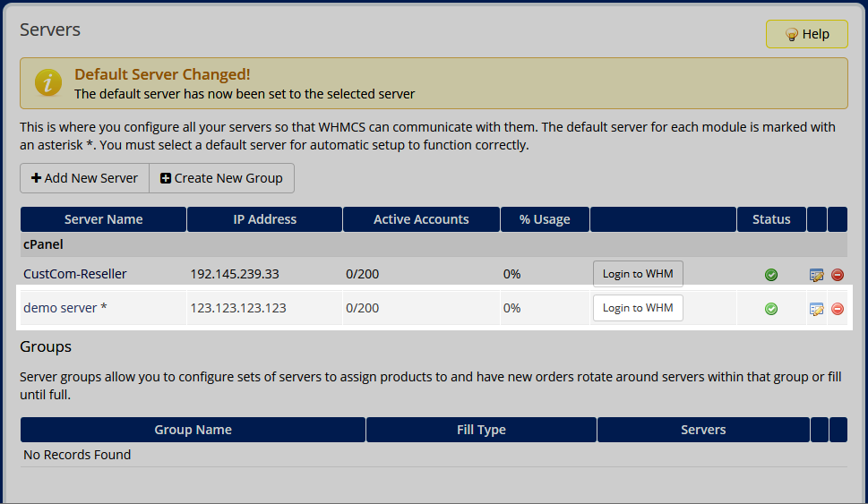Open the Help button
This screenshot has height=504, width=868.
[x=806, y=34]
